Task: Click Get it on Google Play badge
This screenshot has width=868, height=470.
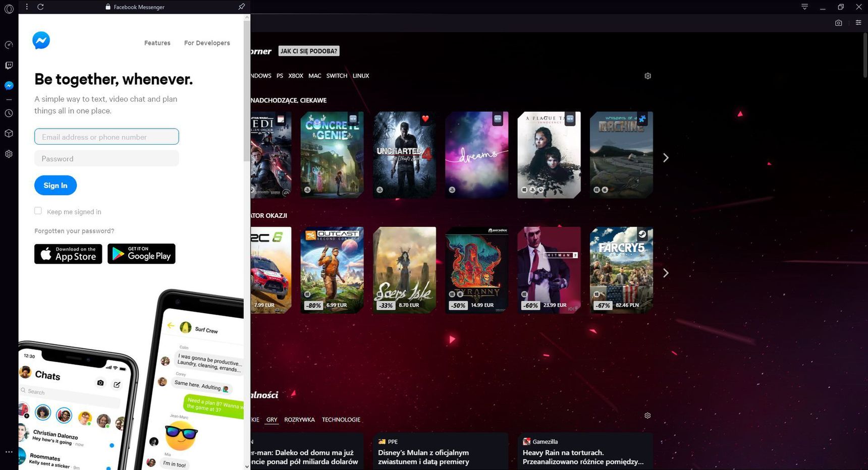Action: (x=141, y=254)
